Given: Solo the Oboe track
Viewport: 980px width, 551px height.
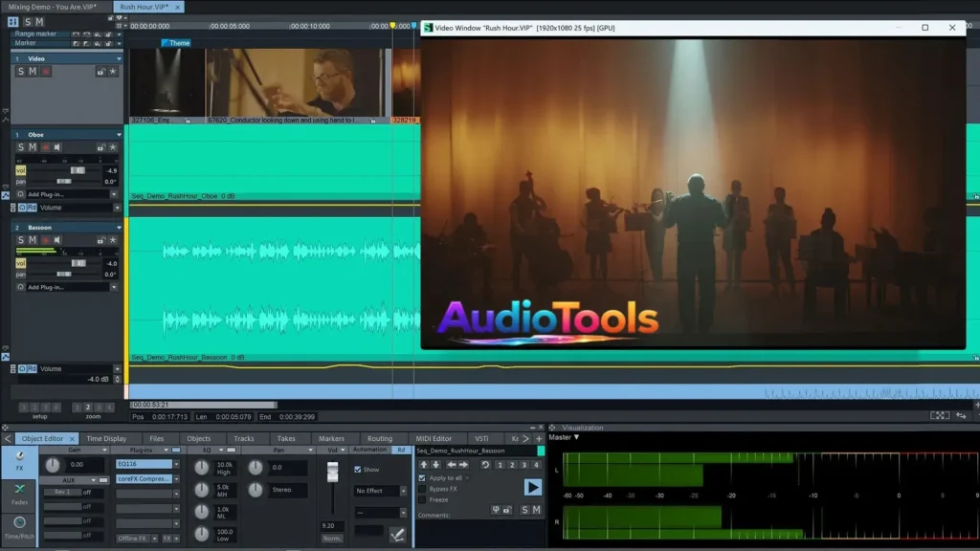Looking at the screenshot, I should (x=20, y=147).
